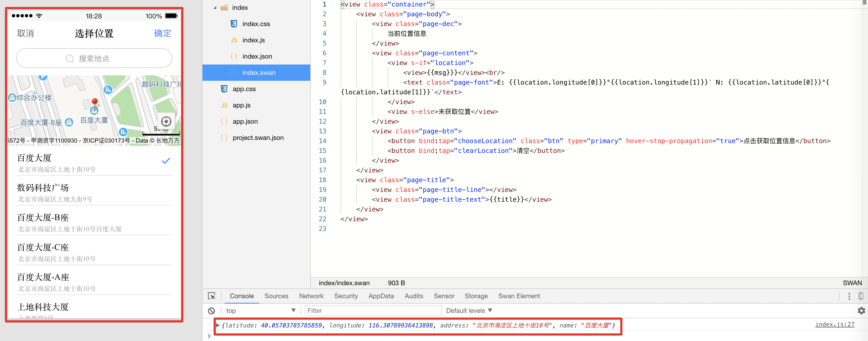Viewport: 868px width, 341px height.
Task: Collapse the index folder tree
Action: tap(215, 8)
